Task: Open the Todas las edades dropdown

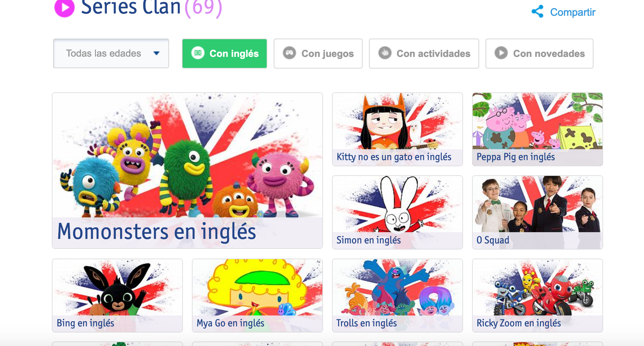Action: pos(111,53)
